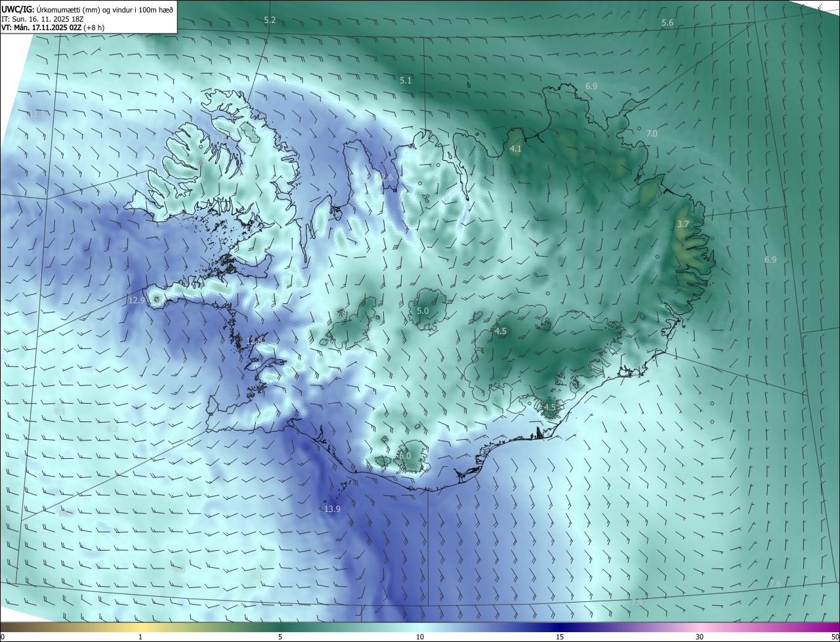Click the 4.1 value over north Iceland
The image size is (840, 642).
(x=516, y=149)
